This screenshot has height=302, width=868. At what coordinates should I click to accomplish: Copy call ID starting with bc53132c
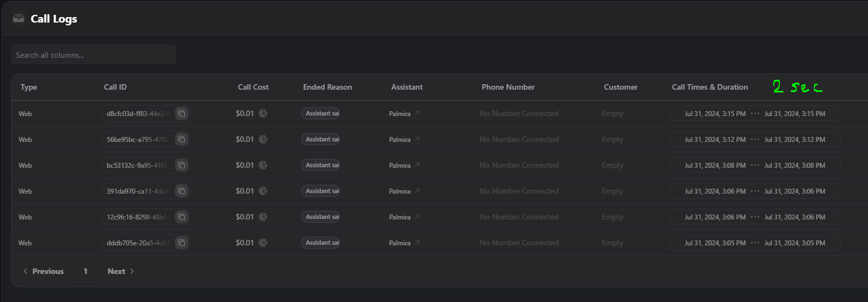coord(182,165)
